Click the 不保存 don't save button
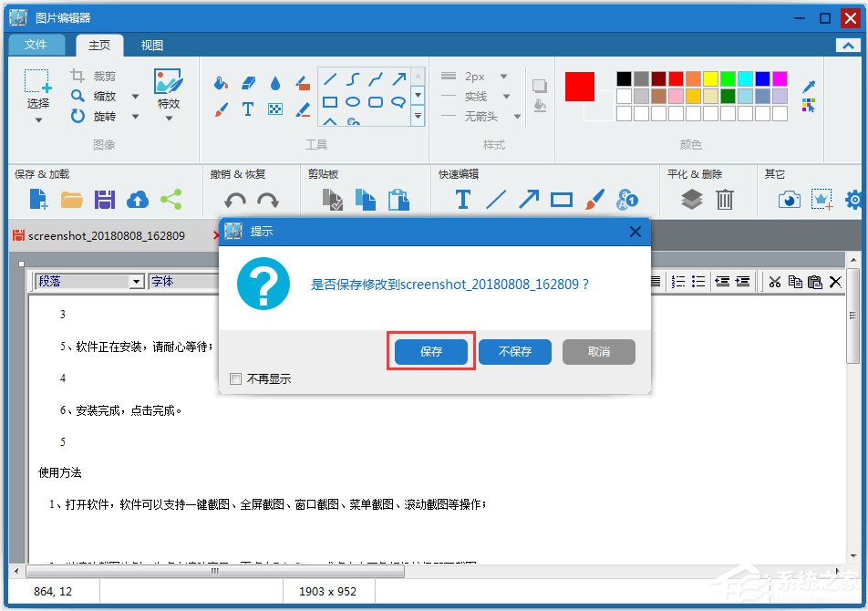The height and width of the screenshot is (611, 868). click(x=515, y=351)
